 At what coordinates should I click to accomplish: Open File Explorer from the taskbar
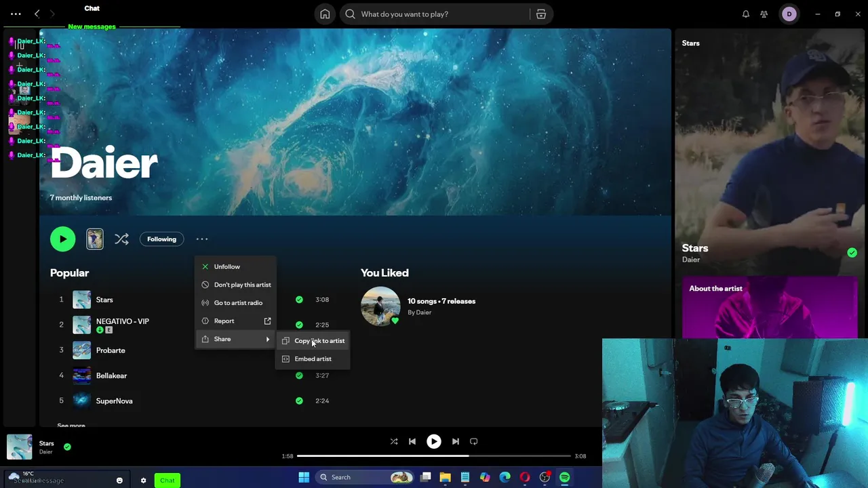pos(446,477)
